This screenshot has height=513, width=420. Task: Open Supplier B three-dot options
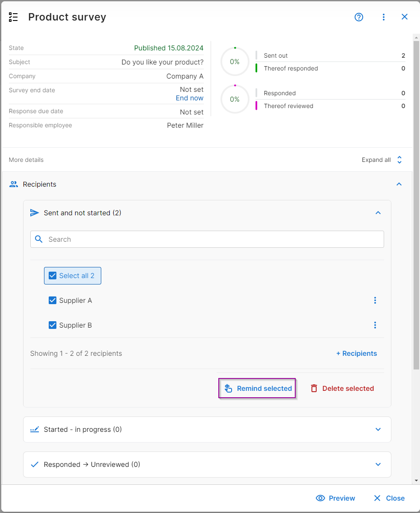click(375, 325)
